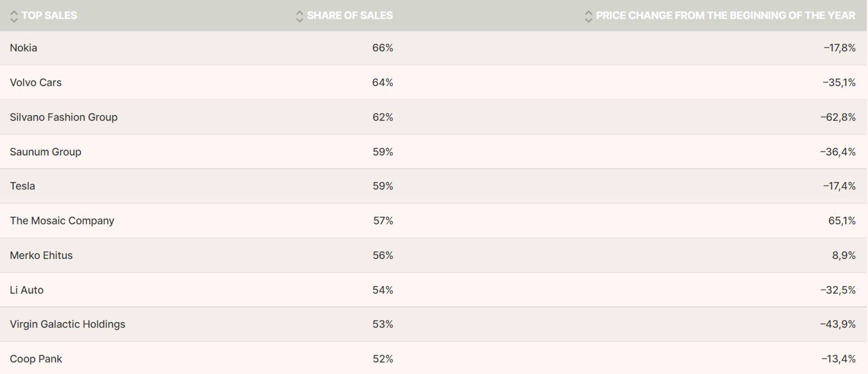Click the sort arrows beside Share of Sales

(299, 16)
